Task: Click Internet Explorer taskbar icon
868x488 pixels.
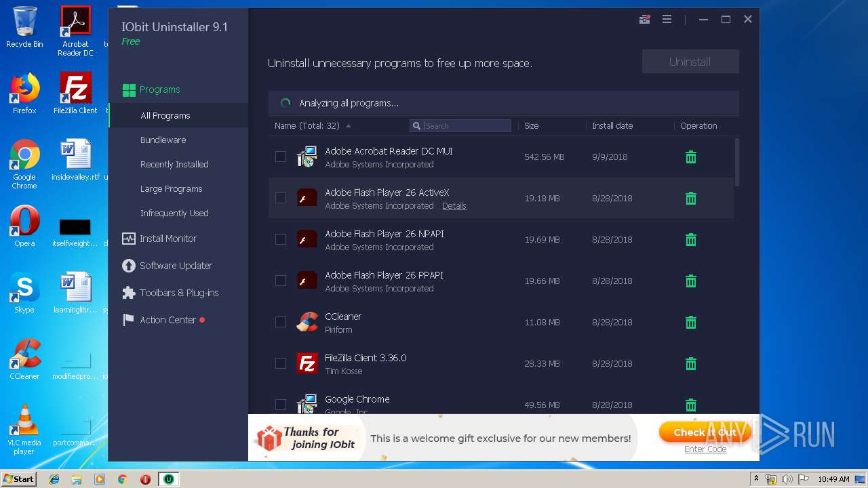Action: pos(54,479)
